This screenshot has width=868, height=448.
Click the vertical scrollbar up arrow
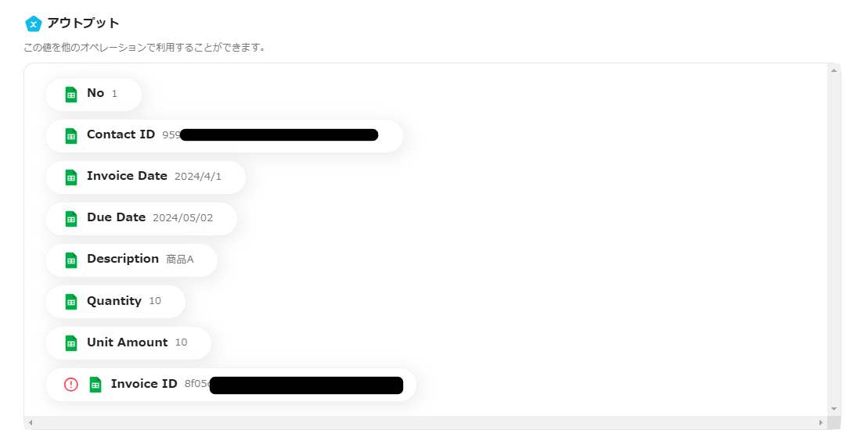(834, 70)
